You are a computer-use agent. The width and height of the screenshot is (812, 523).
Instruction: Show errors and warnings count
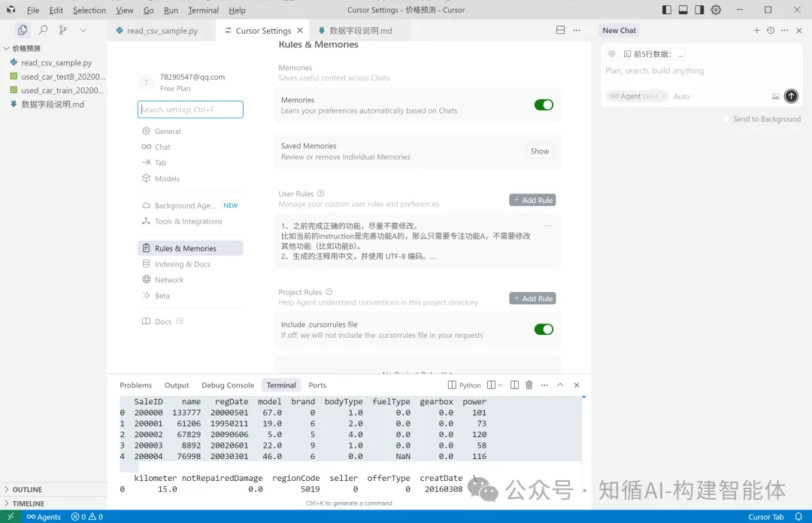(87, 517)
